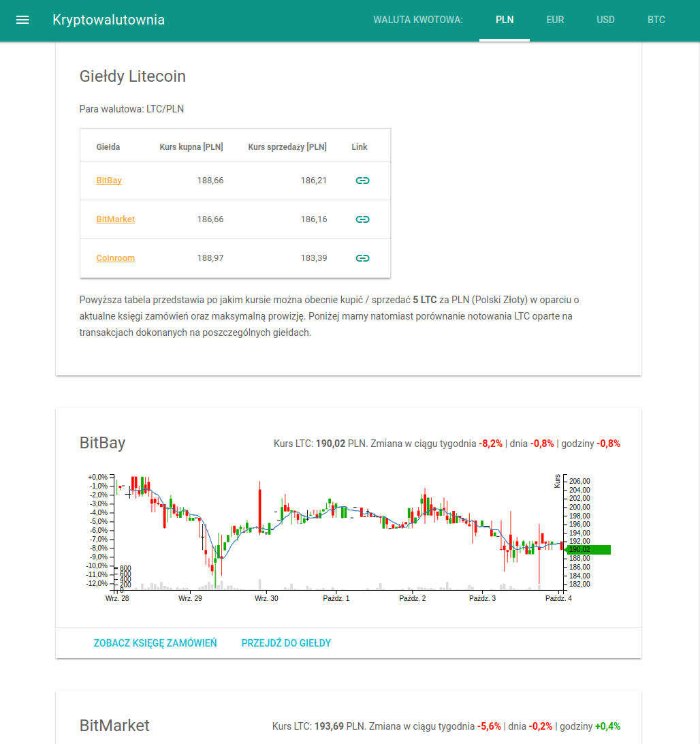700x744 pixels.
Task: Click the Wrz. 29 date on chart axis
Action: tap(190, 598)
